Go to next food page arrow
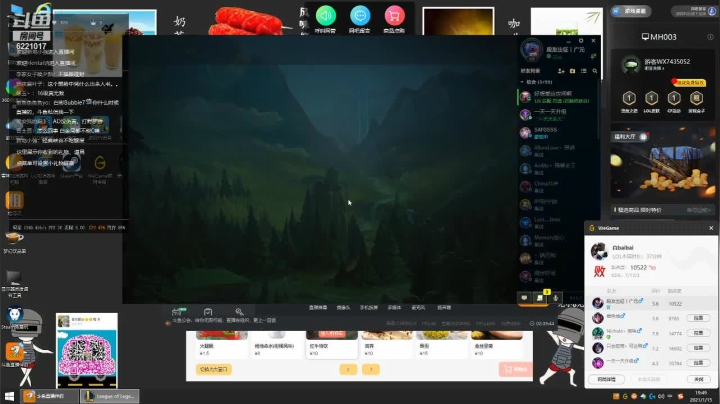Image resolution: width=720 pixels, height=404 pixels. pyautogui.click(x=371, y=369)
